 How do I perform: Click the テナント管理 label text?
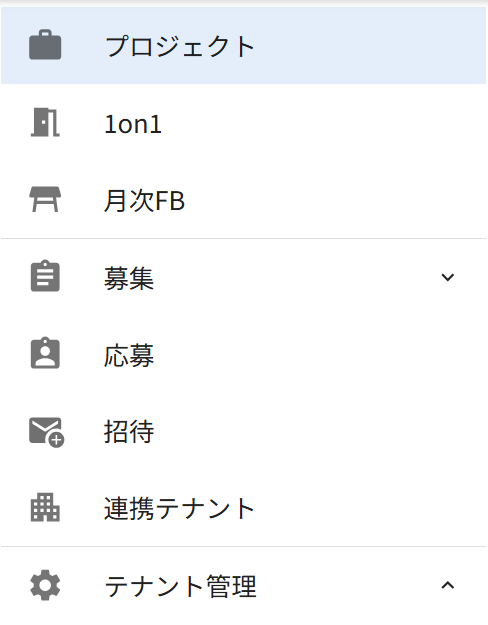click(x=180, y=586)
